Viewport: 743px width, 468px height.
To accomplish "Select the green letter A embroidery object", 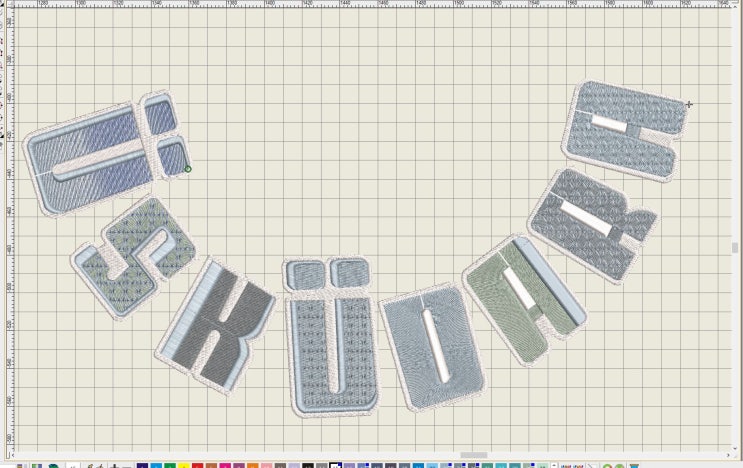I will [x=524, y=301].
